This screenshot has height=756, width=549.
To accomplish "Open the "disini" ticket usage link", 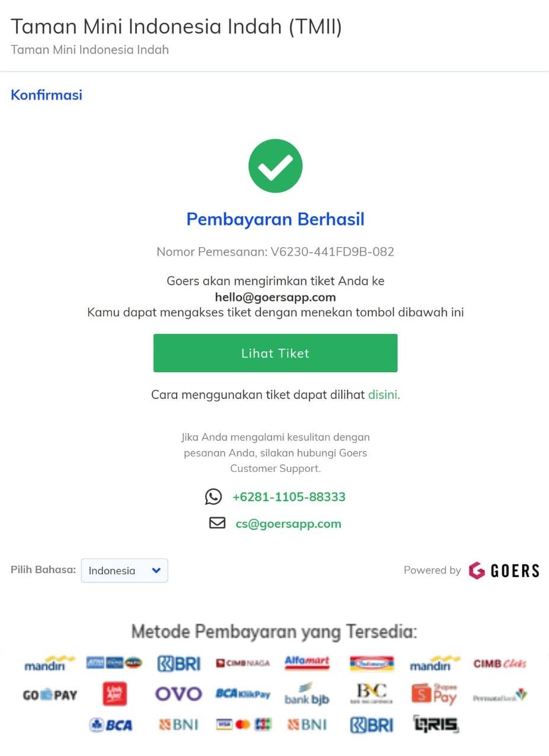I will (384, 395).
